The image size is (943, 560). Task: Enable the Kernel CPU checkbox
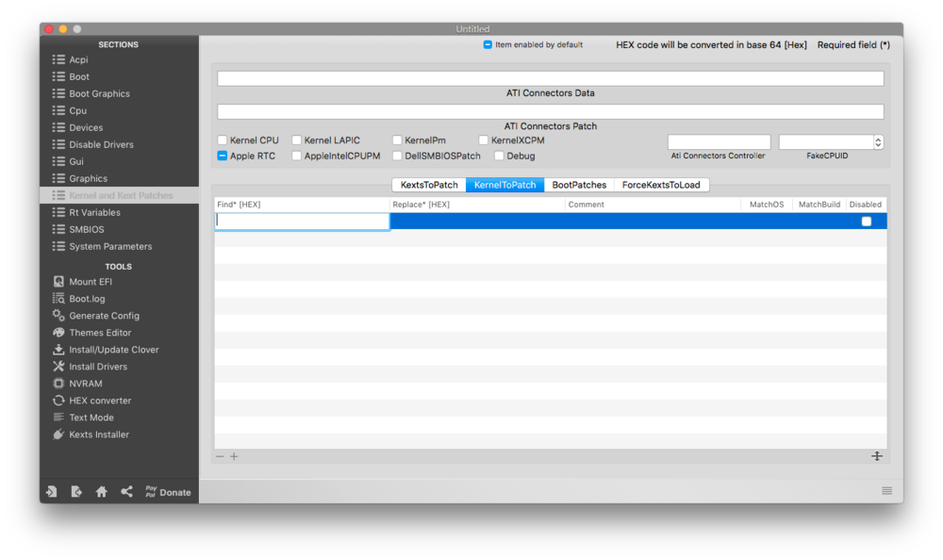pyautogui.click(x=223, y=140)
